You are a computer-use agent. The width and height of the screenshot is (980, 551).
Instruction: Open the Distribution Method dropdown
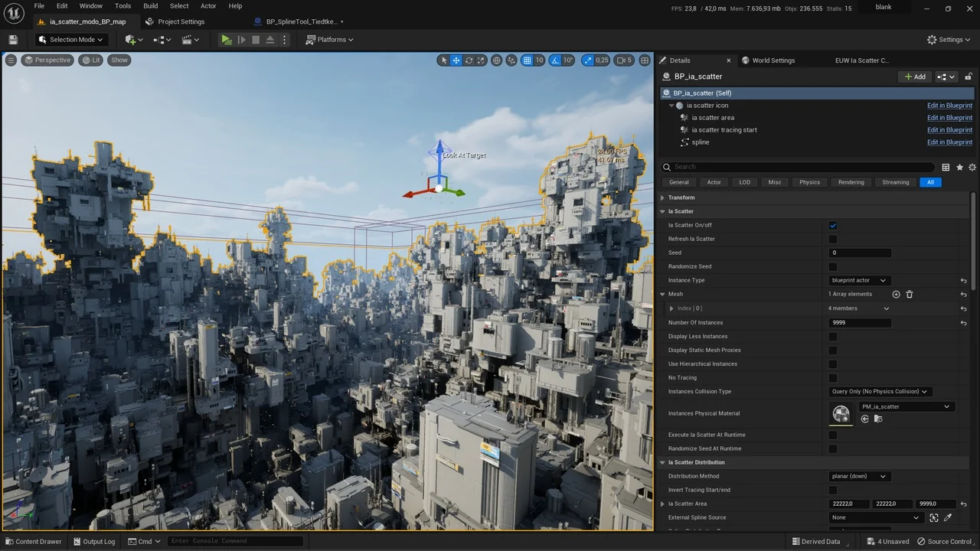[x=859, y=476]
